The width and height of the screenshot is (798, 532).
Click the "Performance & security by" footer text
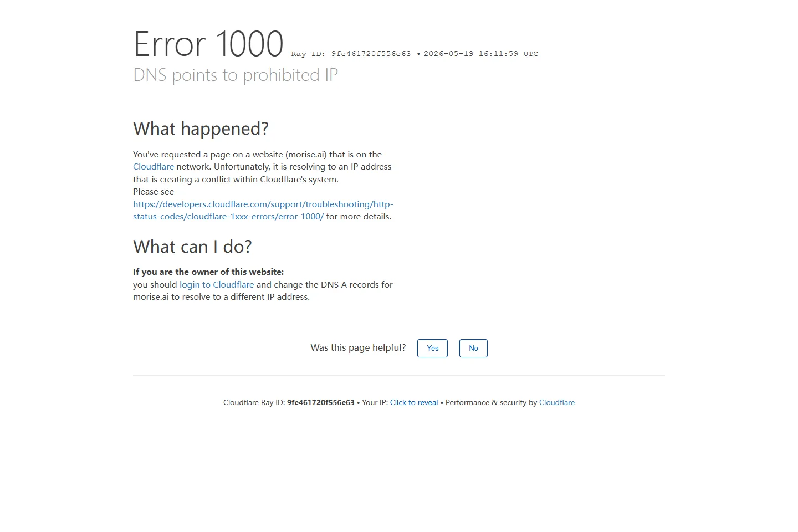pyautogui.click(x=492, y=402)
